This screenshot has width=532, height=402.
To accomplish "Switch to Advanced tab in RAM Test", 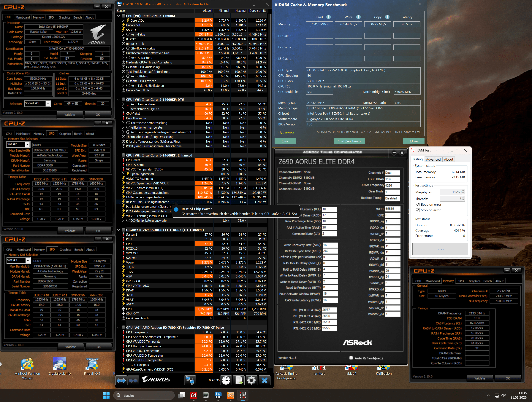I will 433,159.
